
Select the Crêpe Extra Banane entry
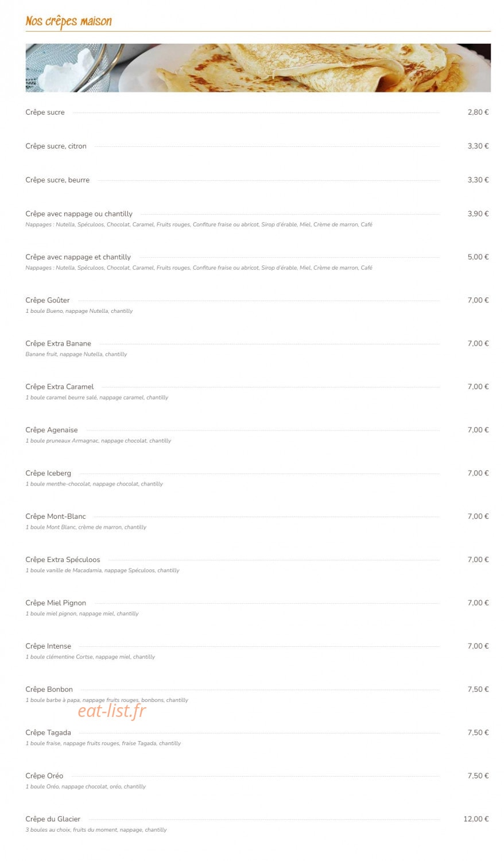pos(257,348)
